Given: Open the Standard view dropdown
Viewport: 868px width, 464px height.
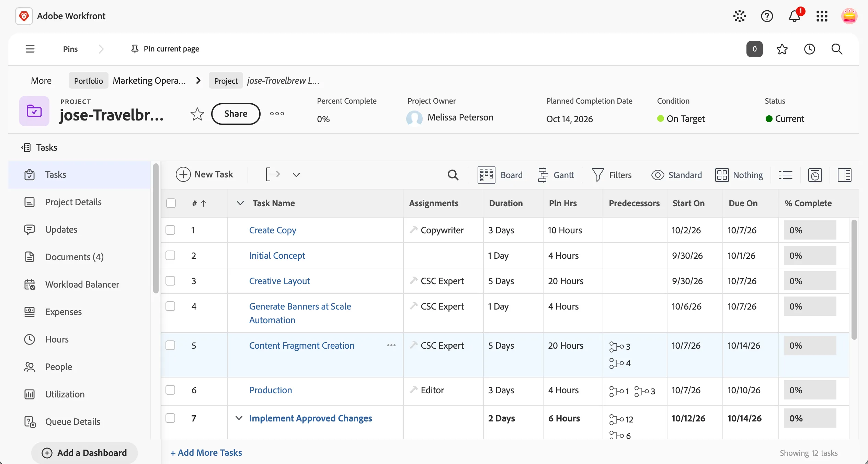Looking at the screenshot, I should click(676, 175).
